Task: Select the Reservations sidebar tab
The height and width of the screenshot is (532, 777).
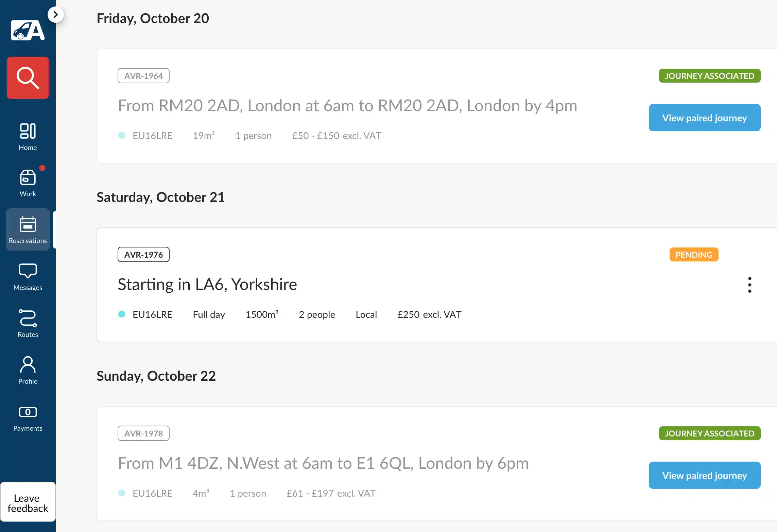Action: tap(28, 230)
